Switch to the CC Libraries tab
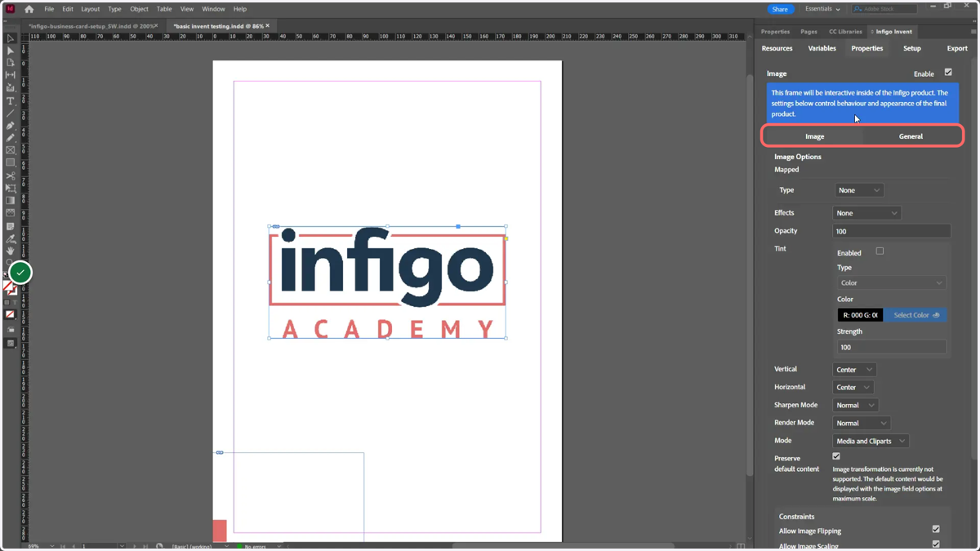The width and height of the screenshot is (980, 551). tap(845, 32)
